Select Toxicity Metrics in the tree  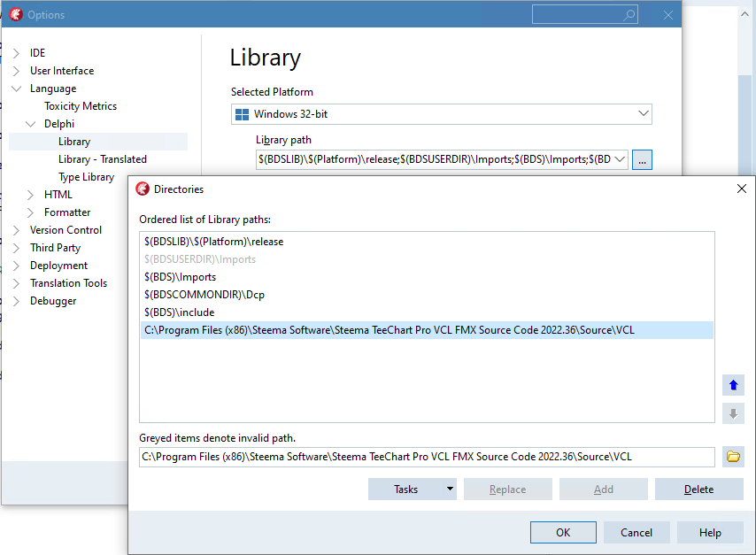point(81,106)
